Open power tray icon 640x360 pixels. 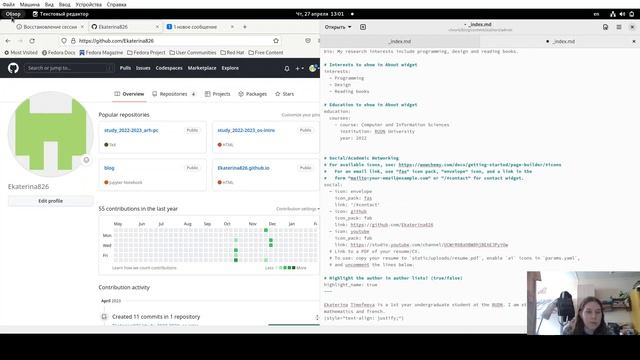coord(631,14)
